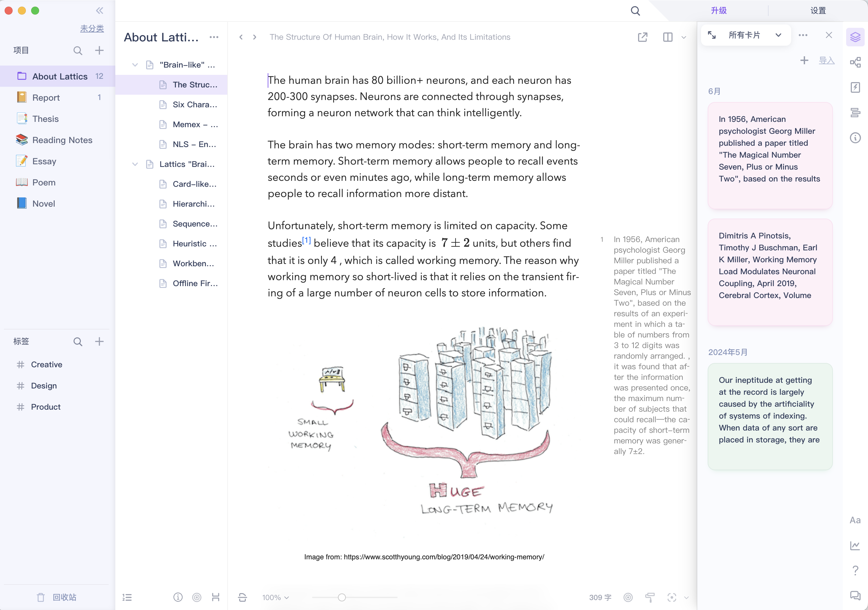Open the Card-like... document
Viewport: 868px width, 610px height.
(171, 184)
